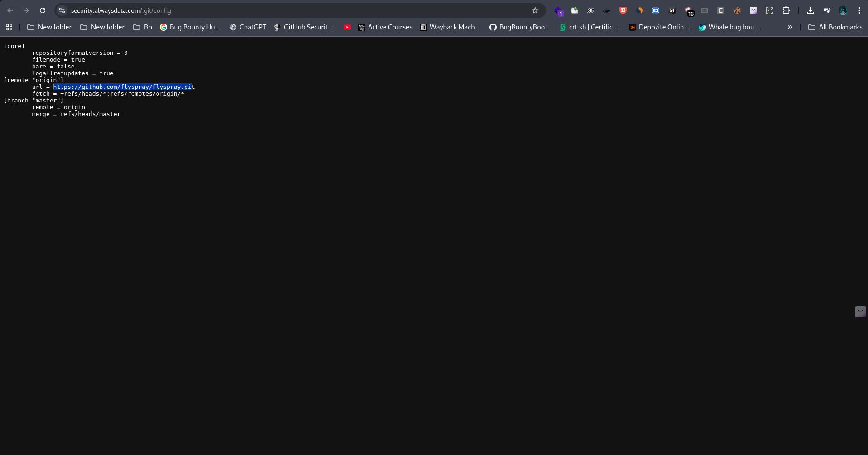
Task: Open the All Bookmarks folder
Action: (835, 27)
